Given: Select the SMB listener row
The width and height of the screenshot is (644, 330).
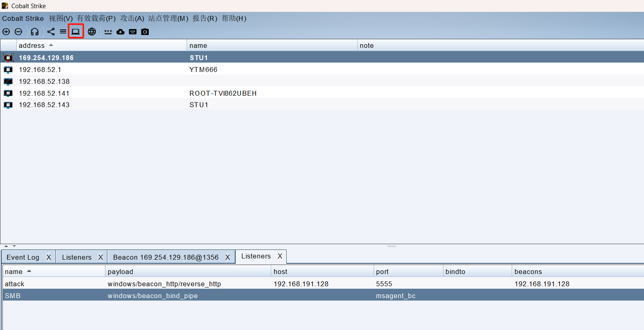Looking at the screenshot, I should (323, 296).
